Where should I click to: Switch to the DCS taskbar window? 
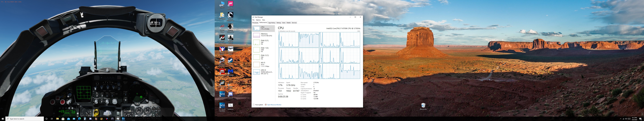[123, 119]
